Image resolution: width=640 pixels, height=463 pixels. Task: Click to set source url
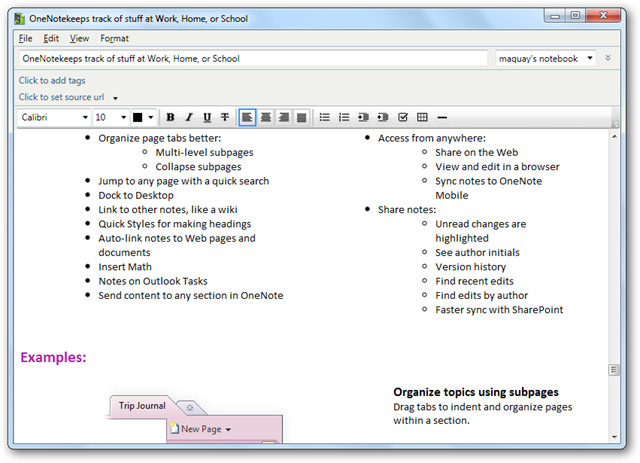pos(61,97)
